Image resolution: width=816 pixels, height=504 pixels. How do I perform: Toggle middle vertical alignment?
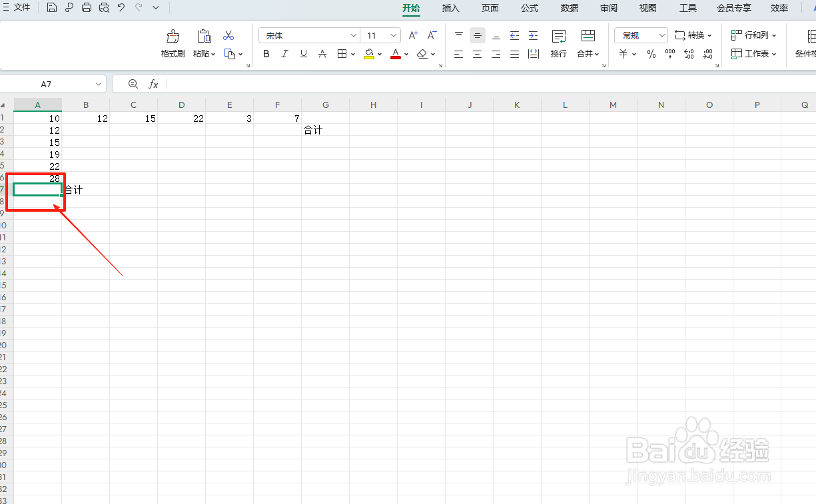coord(477,35)
